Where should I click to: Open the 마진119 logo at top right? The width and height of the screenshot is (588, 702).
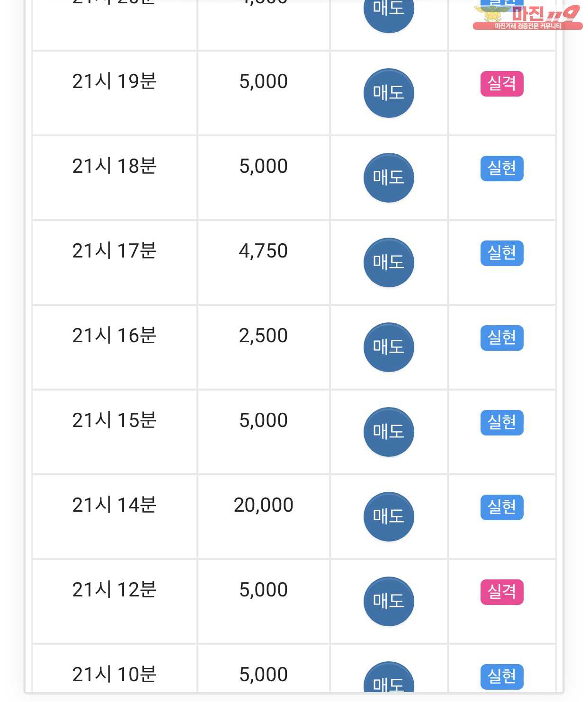pos(527,18)
